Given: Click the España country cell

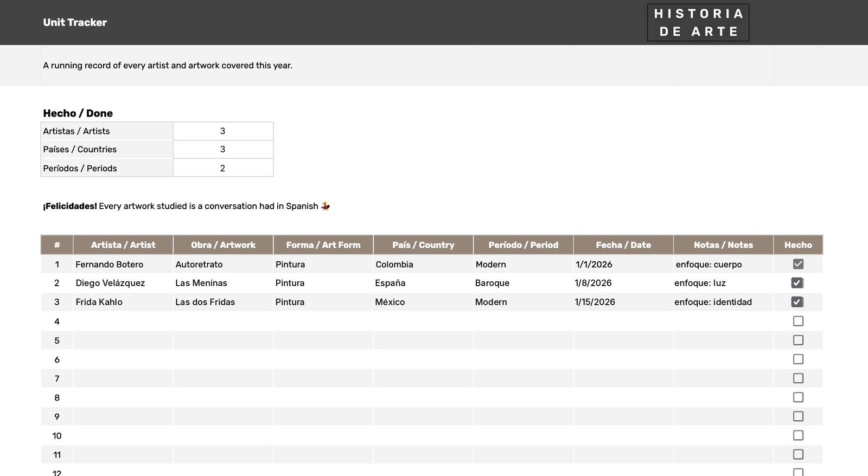Looking at the screenshot, I should pyautogui.click(x=423, y=283).
